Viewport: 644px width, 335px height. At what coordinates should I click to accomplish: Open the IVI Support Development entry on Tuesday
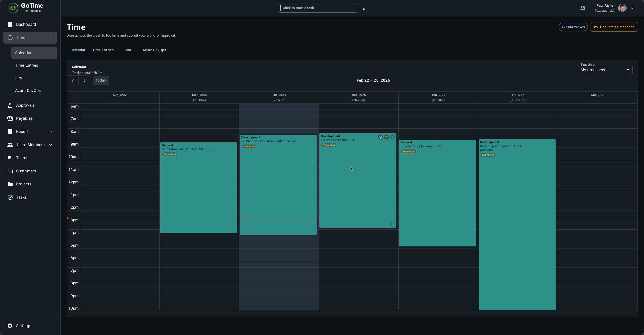pyautogui.click(x=278, y=185)
